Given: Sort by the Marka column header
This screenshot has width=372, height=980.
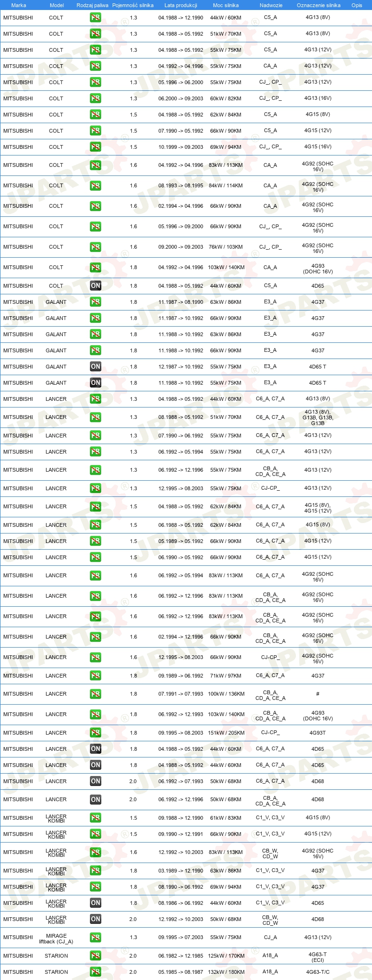Looking at the screenshot, I should pyautogui.click(x=19, y=5).
